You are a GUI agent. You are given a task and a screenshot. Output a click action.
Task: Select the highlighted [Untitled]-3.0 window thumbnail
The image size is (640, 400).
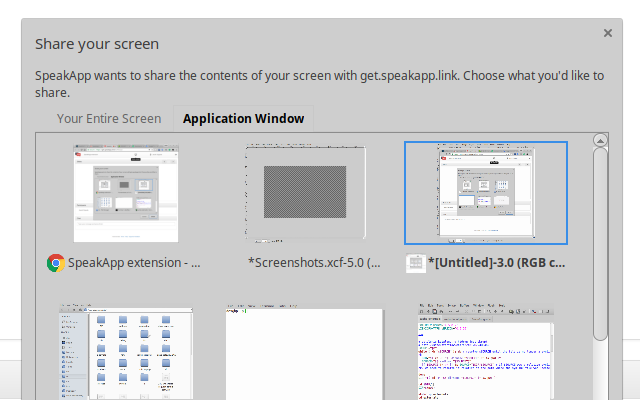[486, 193]
